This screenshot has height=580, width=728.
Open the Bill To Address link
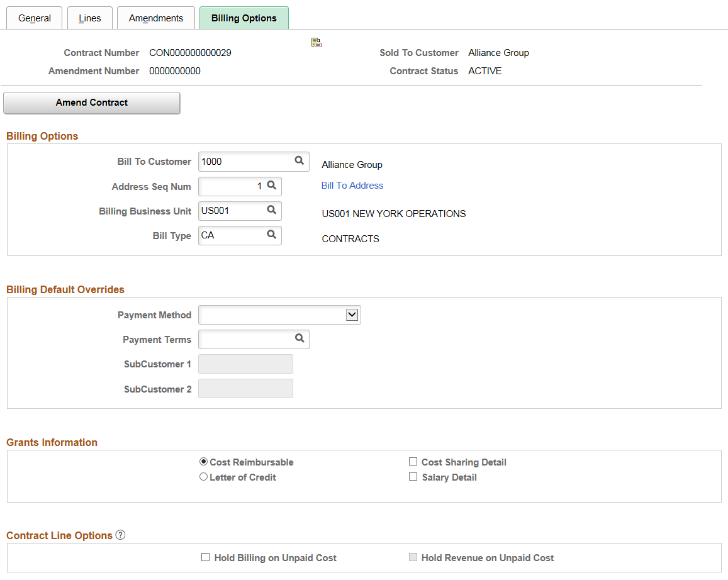point(352,185)
